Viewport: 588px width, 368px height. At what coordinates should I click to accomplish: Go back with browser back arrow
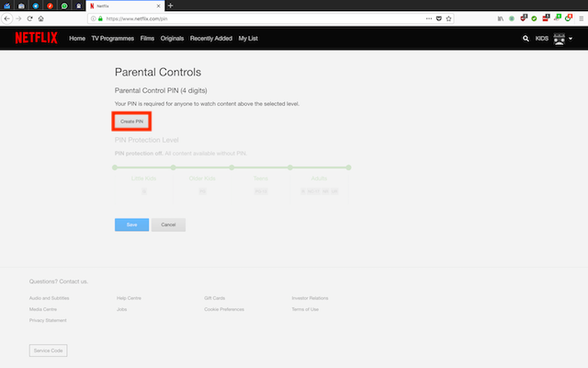coord(7,18)
